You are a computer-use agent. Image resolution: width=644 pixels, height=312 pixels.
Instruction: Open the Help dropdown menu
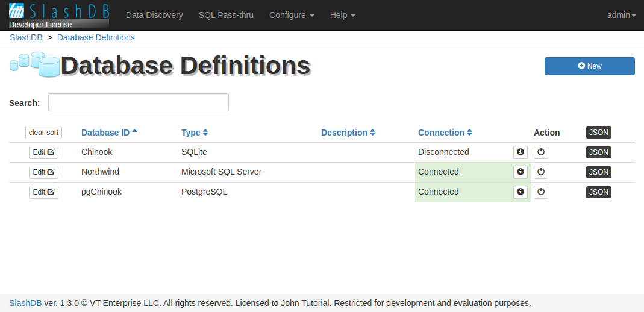(343, 15)
